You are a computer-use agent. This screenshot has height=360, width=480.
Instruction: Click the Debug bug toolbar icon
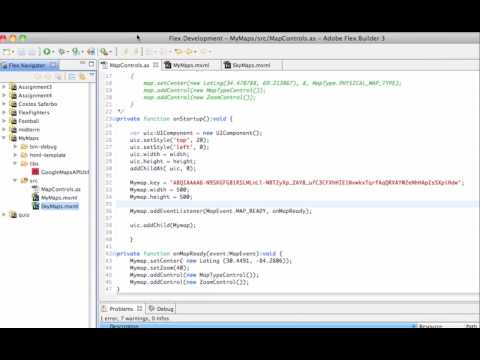pos(62,51)
